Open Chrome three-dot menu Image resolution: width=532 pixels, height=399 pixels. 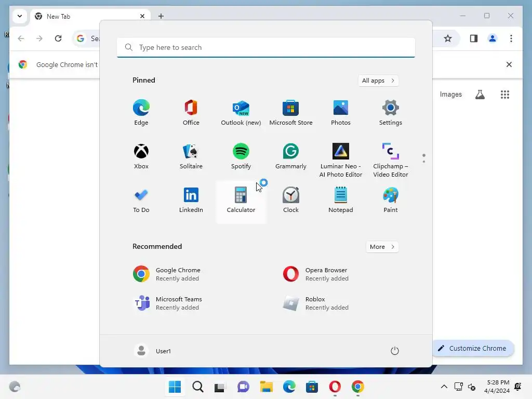511,38
